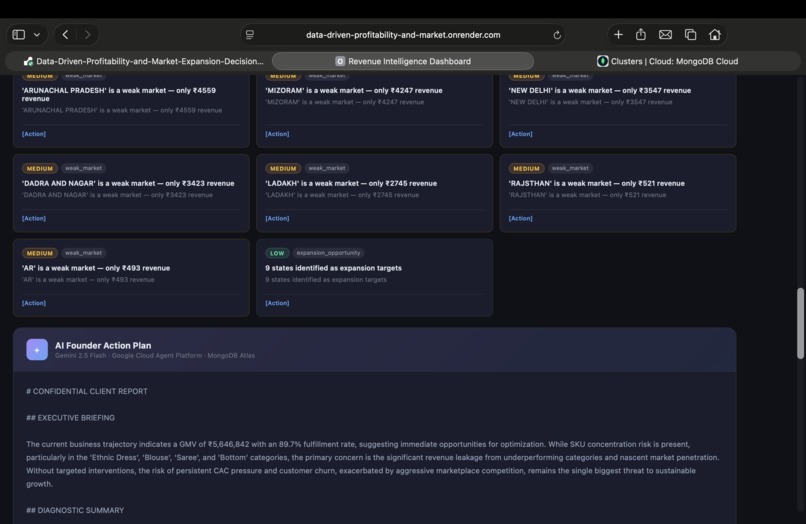Click MEDIUM badge on LADAKH card
The height and width of the screenshot is (524, 806).
click(283, 168)
